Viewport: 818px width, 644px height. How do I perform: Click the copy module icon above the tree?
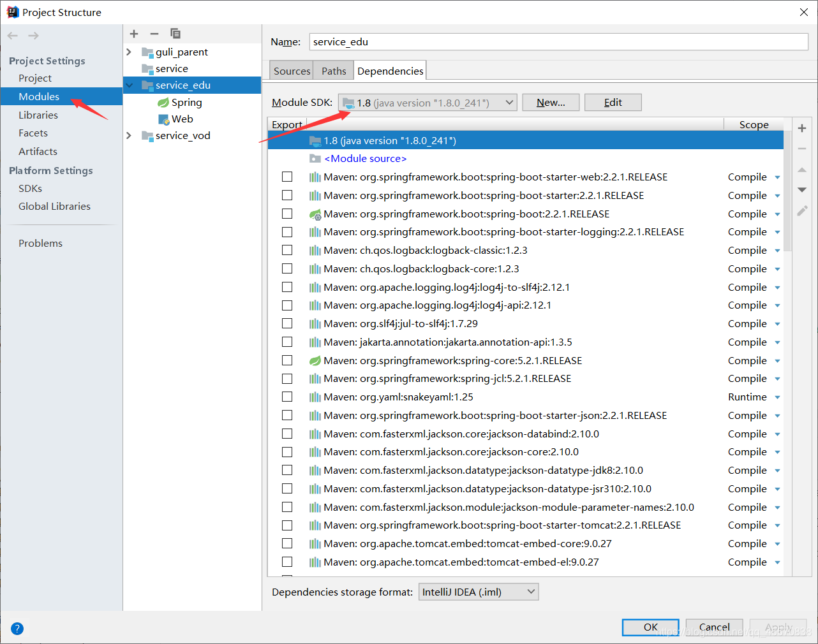pos(175,33)
